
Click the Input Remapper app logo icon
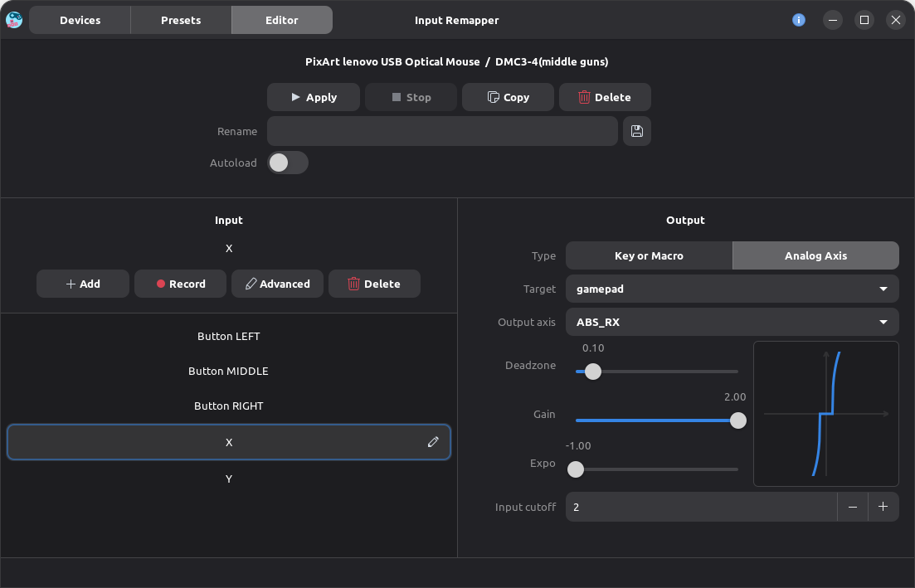tap(14, 20)
